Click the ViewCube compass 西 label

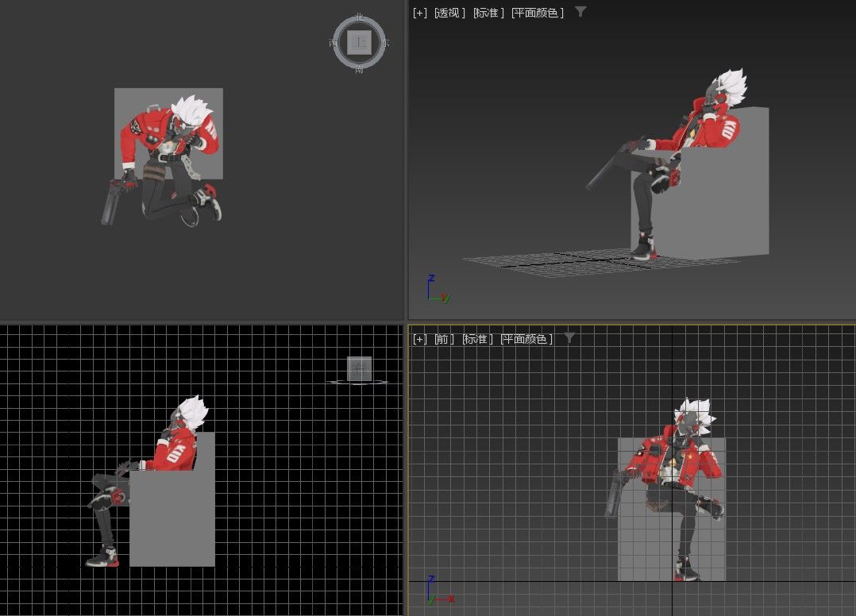pyautogui.click(x=334, y=43)
